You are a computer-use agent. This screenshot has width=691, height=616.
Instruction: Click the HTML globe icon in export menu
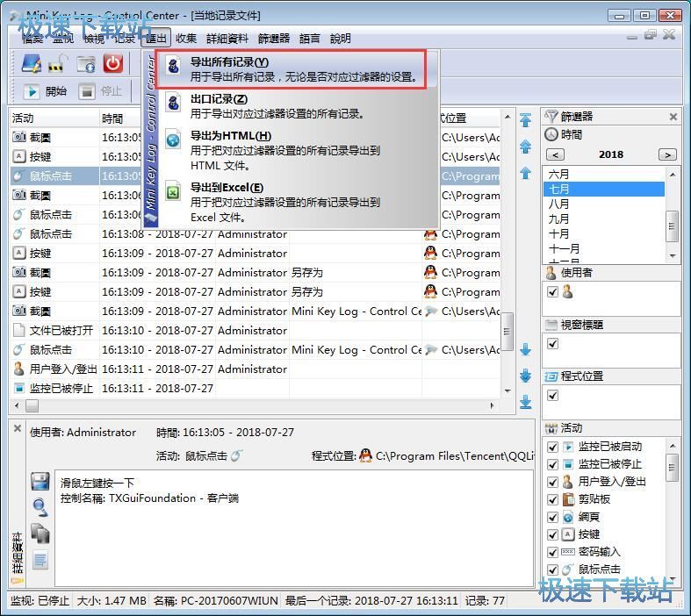tap(173, 140)
